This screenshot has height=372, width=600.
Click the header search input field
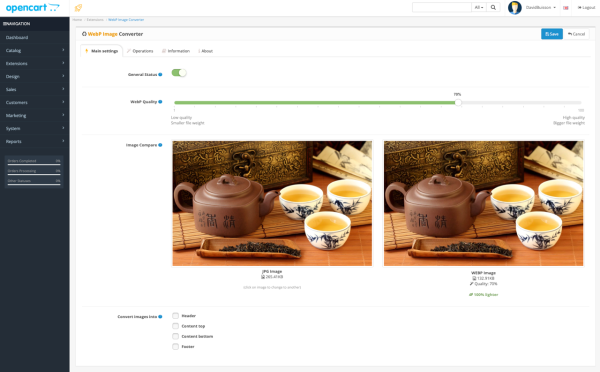(x=442, y=7)
